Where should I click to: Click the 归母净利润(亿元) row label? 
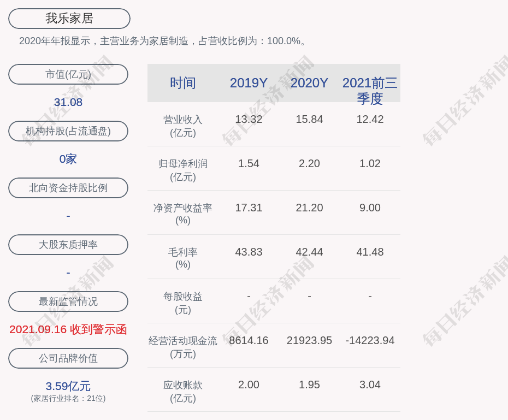pyautogui.click(x=183, y=170)
